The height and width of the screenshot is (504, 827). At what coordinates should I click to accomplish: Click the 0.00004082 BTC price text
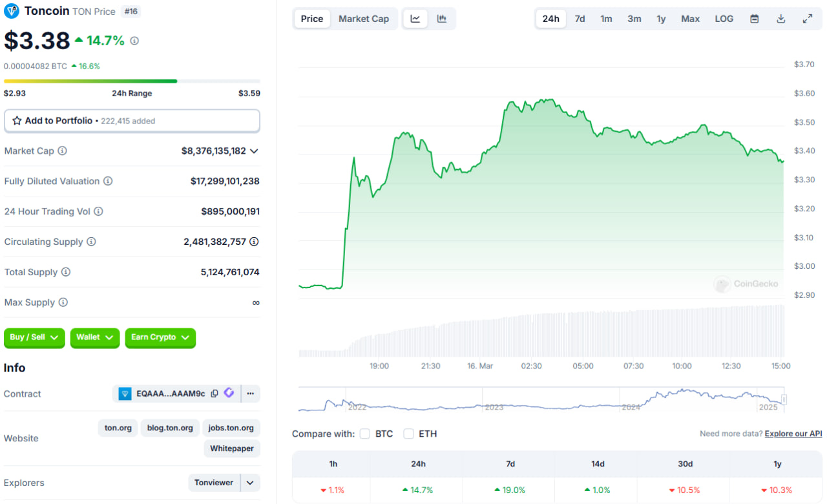coord(36,66)
